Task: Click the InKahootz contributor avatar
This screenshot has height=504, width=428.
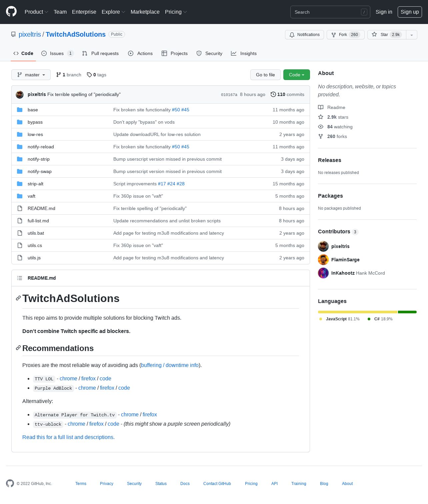Action: pyautogui.click(x=323, y=273)
